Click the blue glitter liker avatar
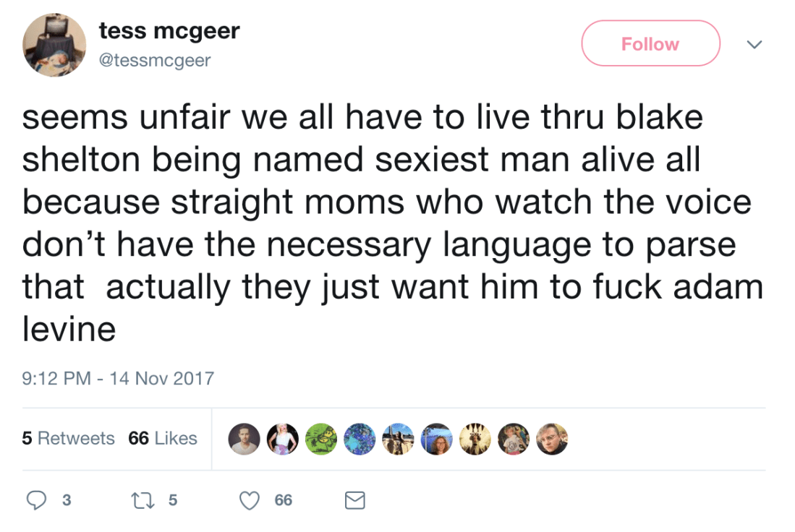 (x=360, y=439)
